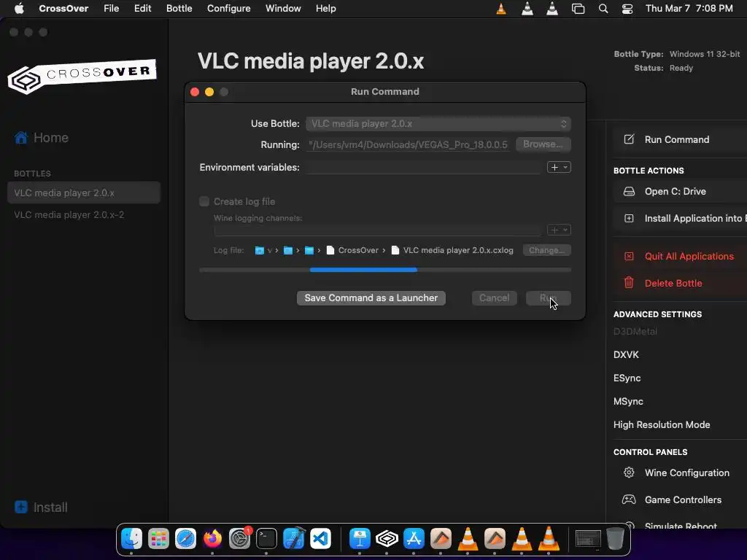Click the CrossOver logo banner

click(x=82, y=76)
